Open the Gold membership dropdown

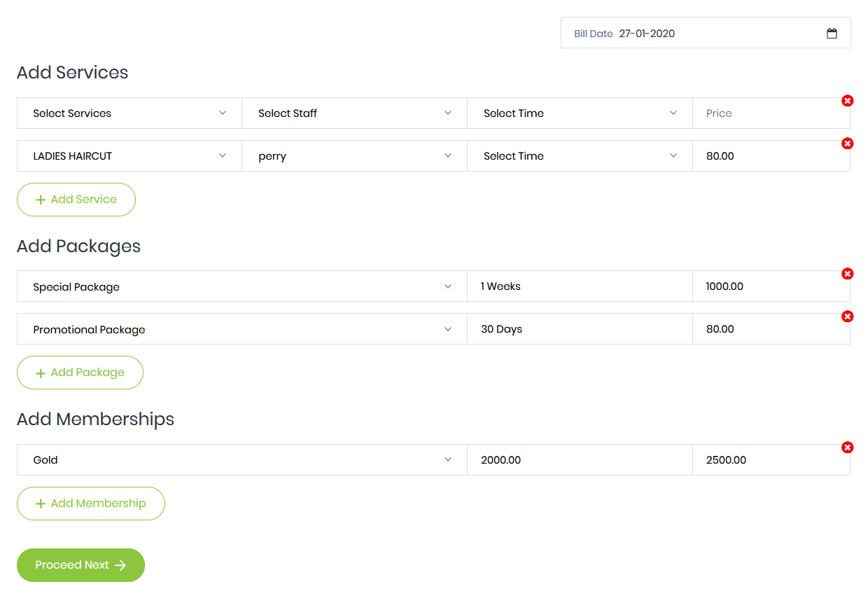click(x=242, y=460)
